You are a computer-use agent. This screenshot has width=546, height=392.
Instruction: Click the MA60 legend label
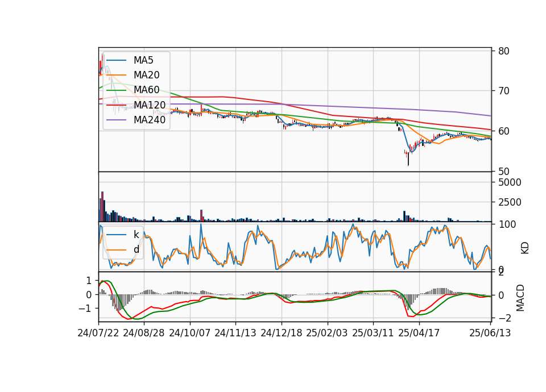146,90
